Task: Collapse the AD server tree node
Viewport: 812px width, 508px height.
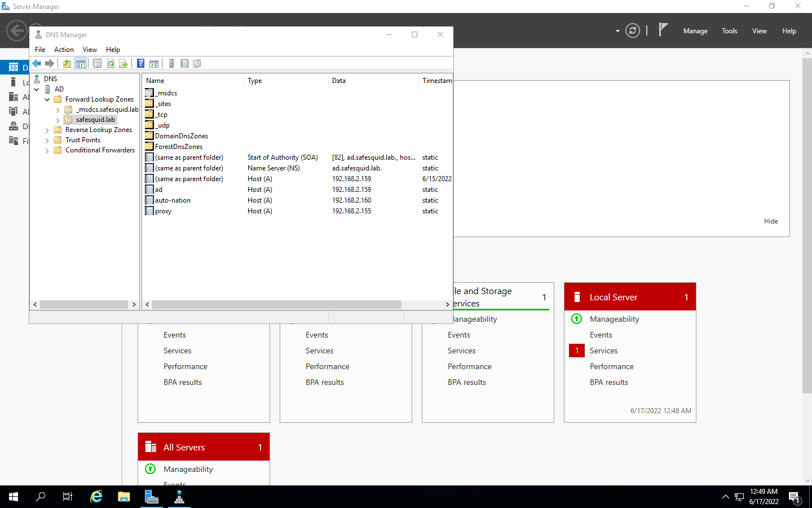Action: (x=37, y=89)
